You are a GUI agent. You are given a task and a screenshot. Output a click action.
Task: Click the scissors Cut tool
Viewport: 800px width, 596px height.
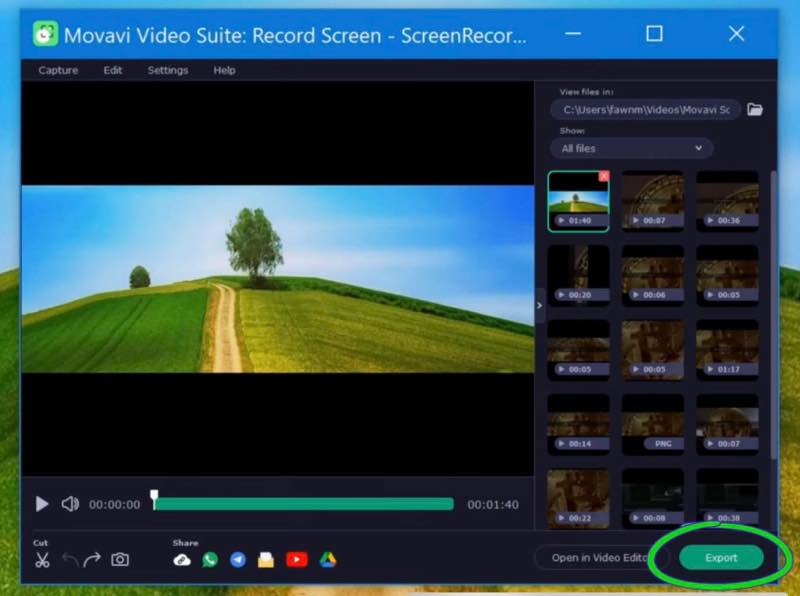click(41, 560)
